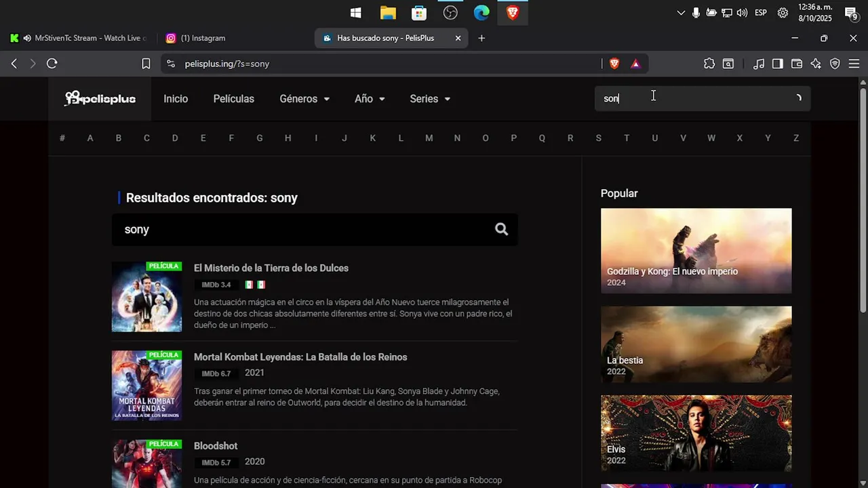Open the tab search toolbar icon
The height and width of the screenshot is (488, 868).
[x=728, y=64]
